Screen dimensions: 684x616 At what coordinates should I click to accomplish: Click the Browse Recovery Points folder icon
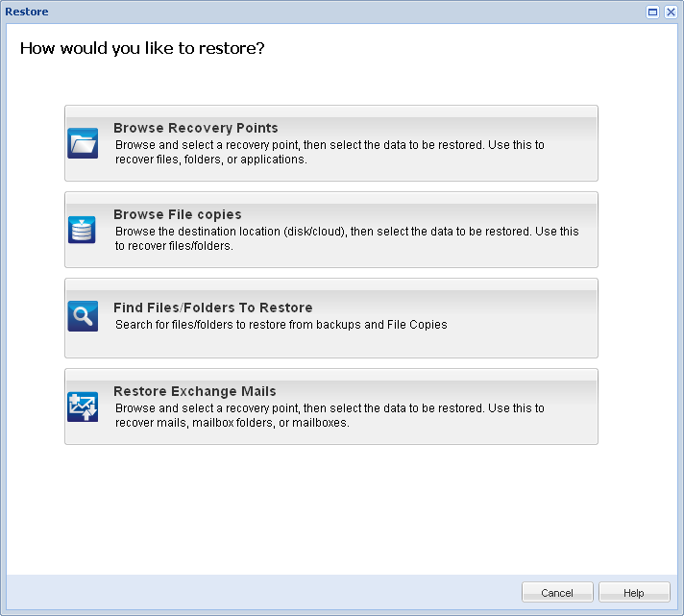click(x=83, y=143)
